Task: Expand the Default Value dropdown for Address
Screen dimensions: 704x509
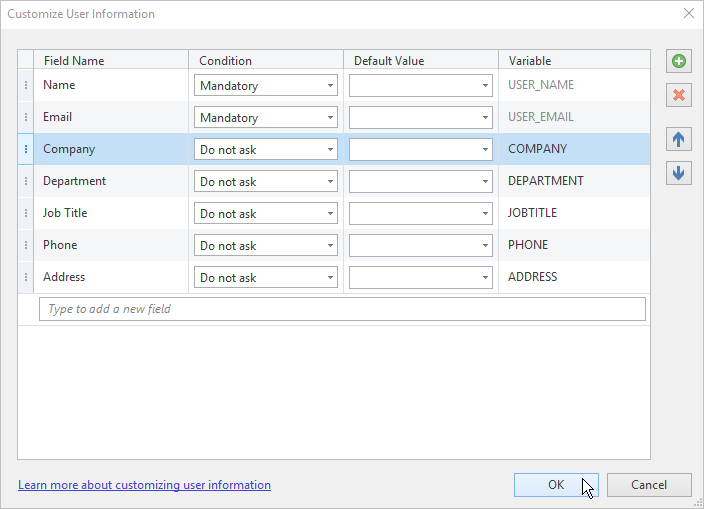Action: pyautogui.click(x=421, y=277)
